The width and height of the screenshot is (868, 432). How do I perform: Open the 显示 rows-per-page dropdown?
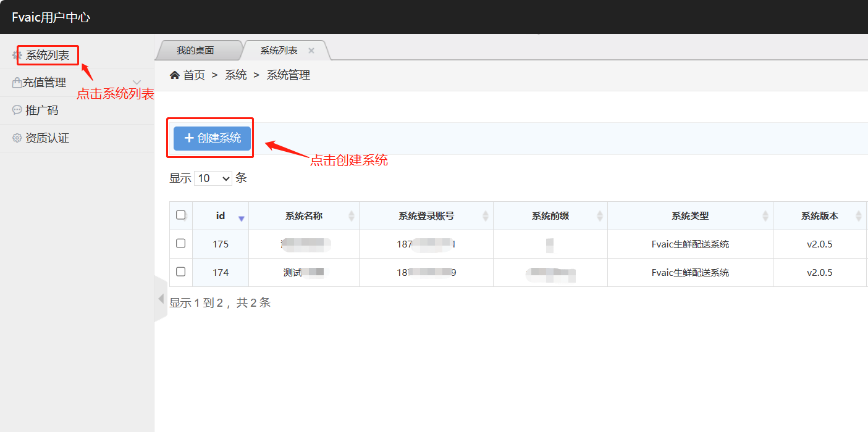click(x=213, y=178)
